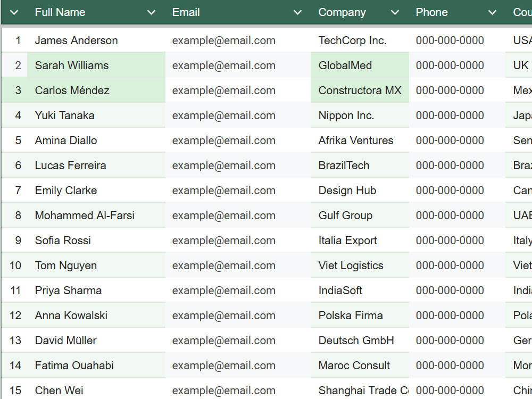The width and height of the screenshot is (532, 399).
Task: Click the company cell BrazilTech
Action: pyautogui.click(x=360, y=165)
